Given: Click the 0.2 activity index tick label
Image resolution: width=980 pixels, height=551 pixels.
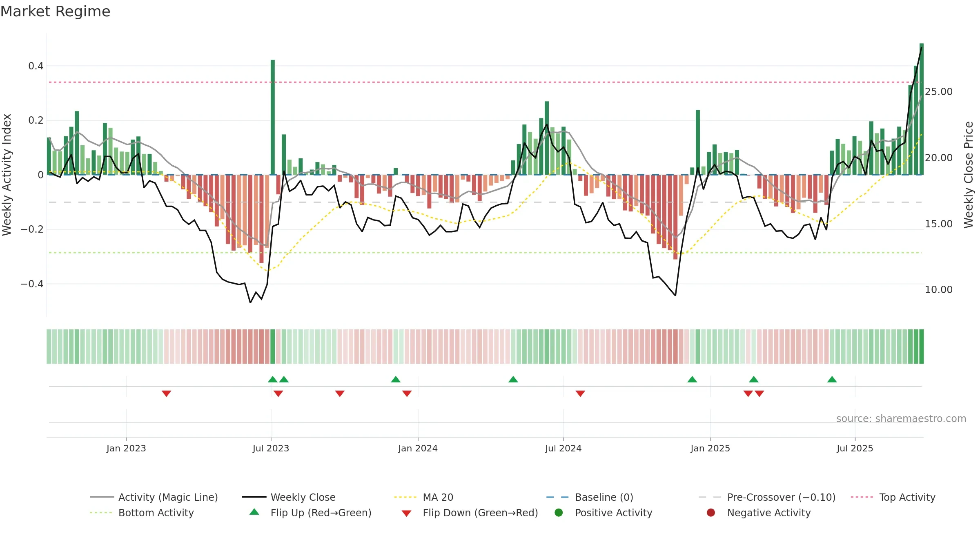Looking at the screenshot, I should pyautogui.click(x=36, y=120).
